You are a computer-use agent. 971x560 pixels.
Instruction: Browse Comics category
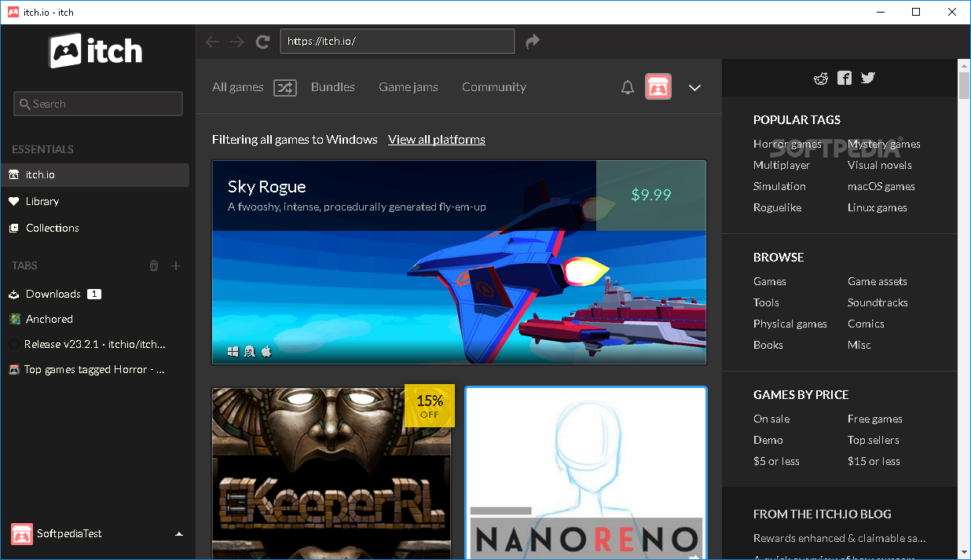coord(866,324)
